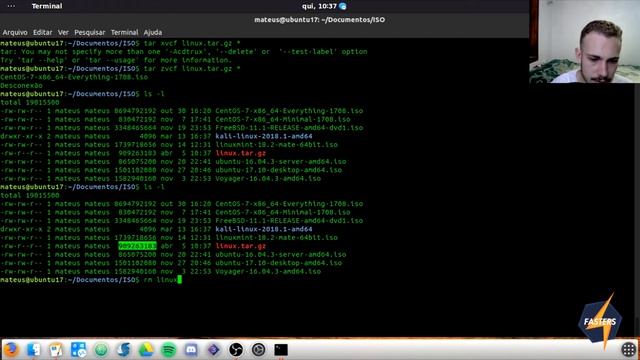Open the Terminal menu in menu bar
The image size is (640, 360).
point(124,32)
